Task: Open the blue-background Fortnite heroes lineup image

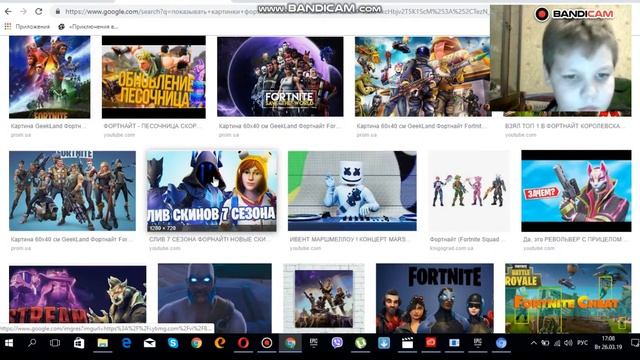Action: click(73, 191)
